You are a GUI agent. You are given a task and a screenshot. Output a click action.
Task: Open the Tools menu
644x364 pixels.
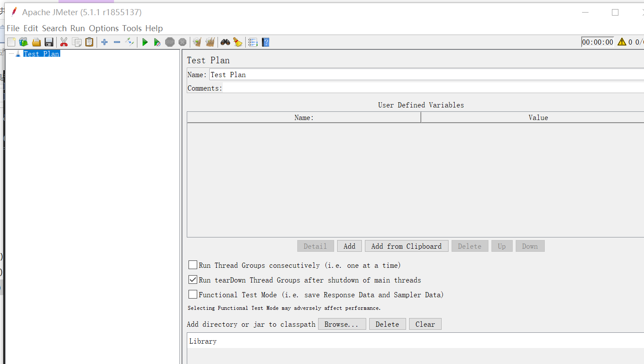click(x=132, y=28)
